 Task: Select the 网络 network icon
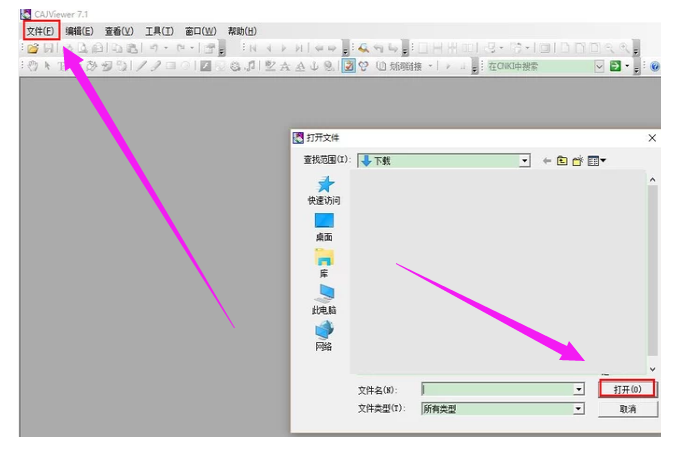324,335
